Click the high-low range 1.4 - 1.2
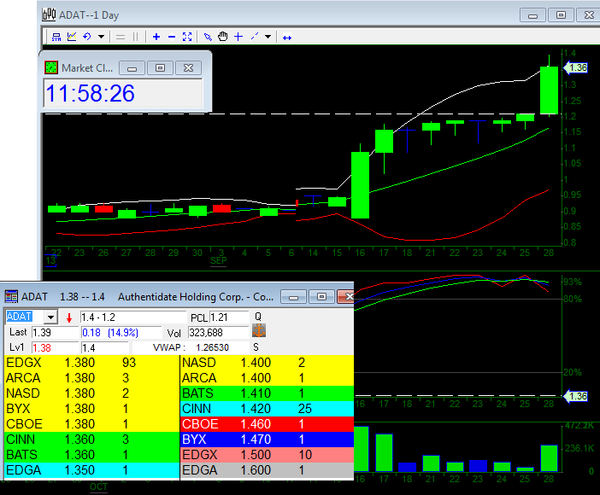 (x=133, y=318)
